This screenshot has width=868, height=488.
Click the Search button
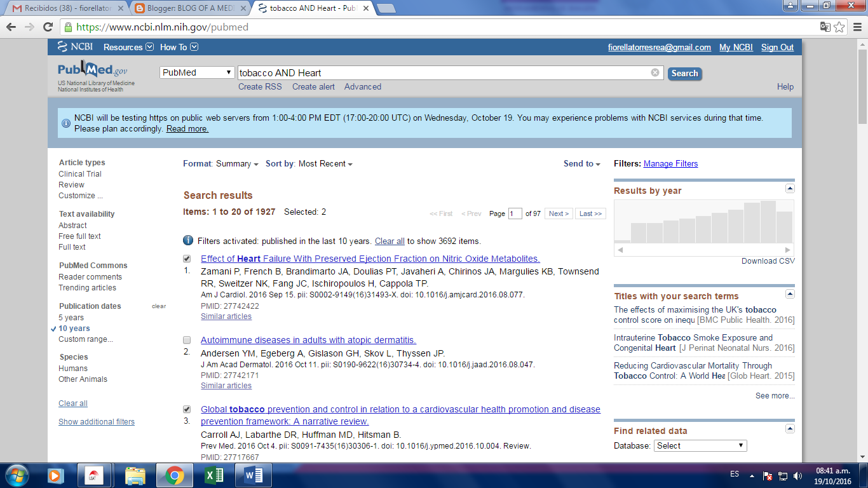(684, 73)
